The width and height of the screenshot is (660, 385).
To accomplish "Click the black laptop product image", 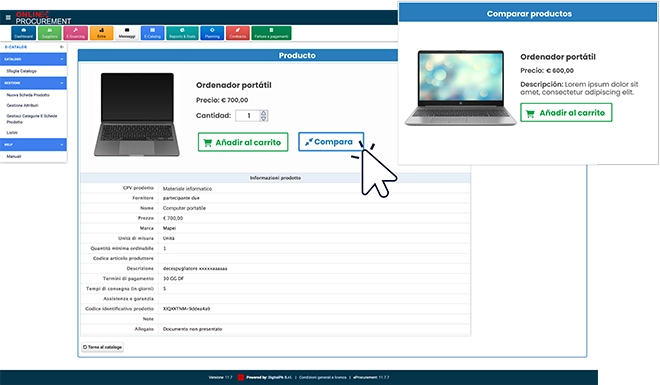I will coord(137,114).
